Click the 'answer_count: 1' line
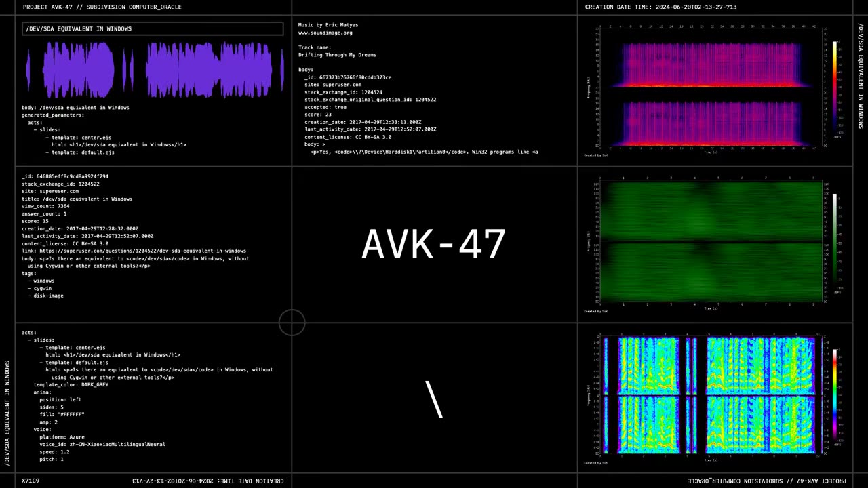 click(45, 213)
